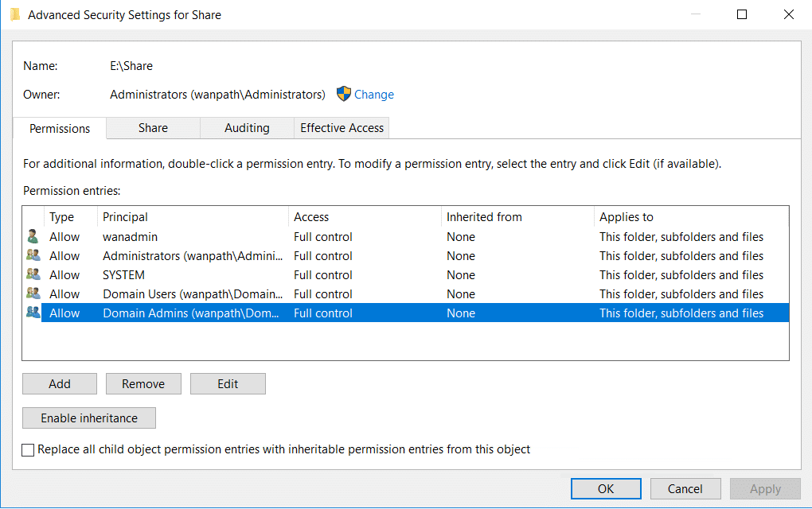The image size is (812, 509).
Task: Click the Applies to column header
Action: [691, 217]
